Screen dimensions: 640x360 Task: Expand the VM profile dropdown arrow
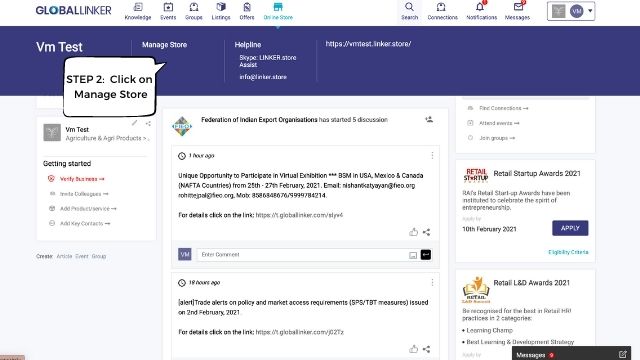point(590,11)
